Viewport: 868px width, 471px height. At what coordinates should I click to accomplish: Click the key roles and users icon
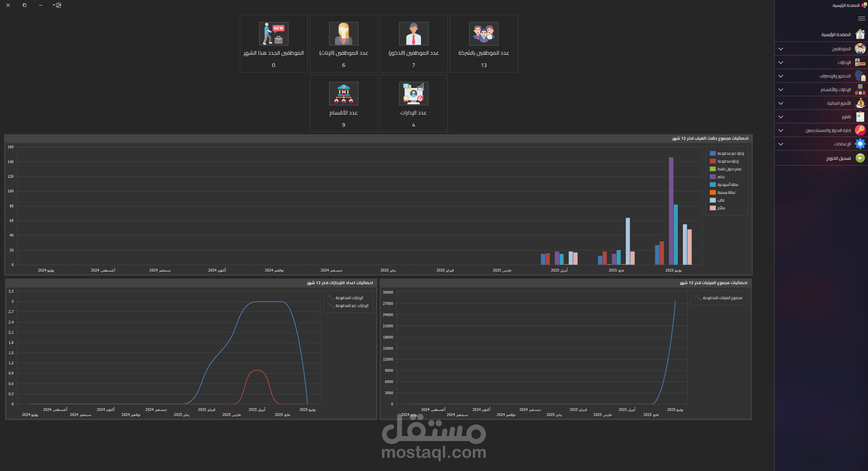(x=860, y=130)
